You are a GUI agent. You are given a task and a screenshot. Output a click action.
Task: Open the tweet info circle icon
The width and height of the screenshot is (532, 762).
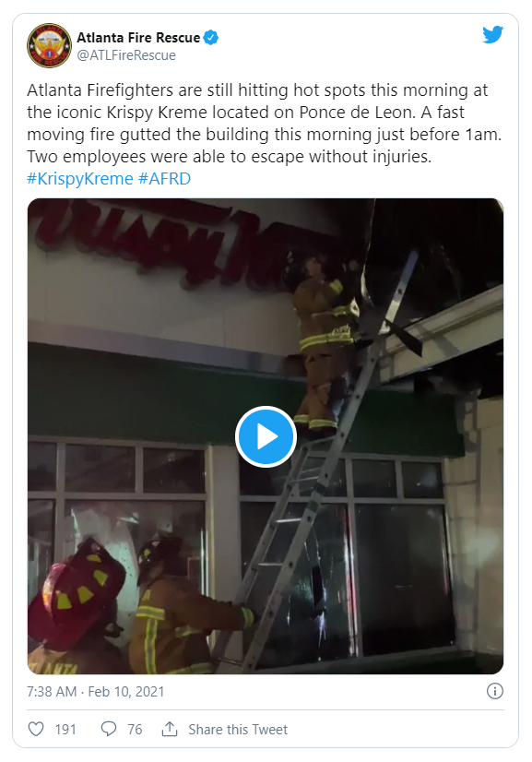pos(494,691)
